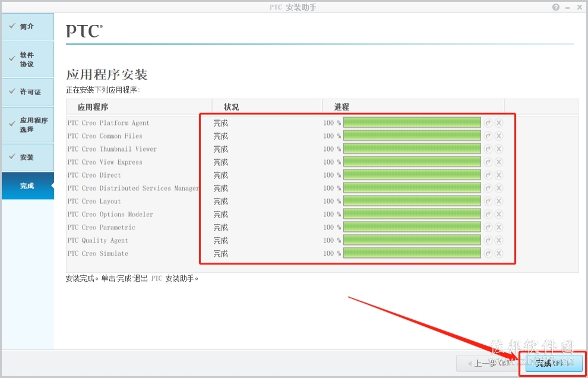Click the cancel X icon for PTC Creo Layout

coord(498,201)
